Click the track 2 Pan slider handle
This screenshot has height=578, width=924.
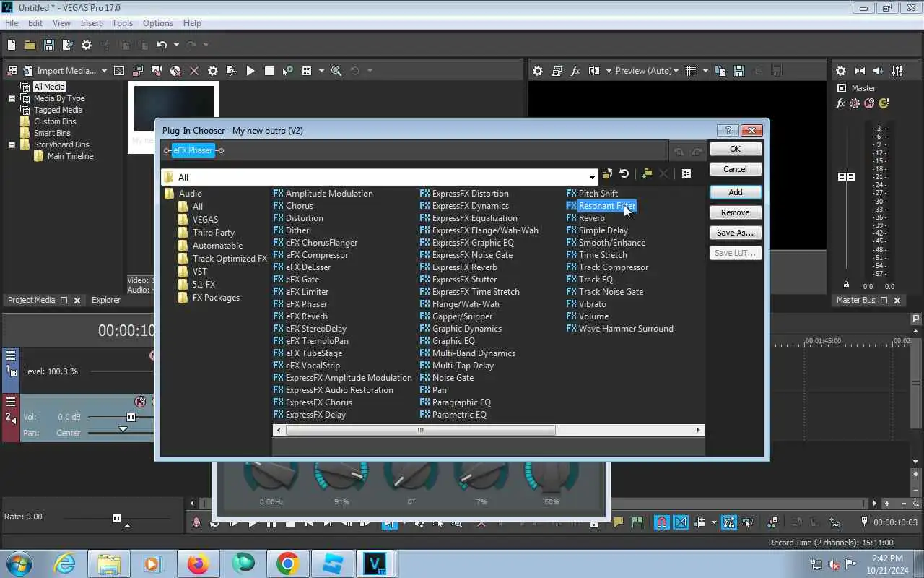[123, 429]
